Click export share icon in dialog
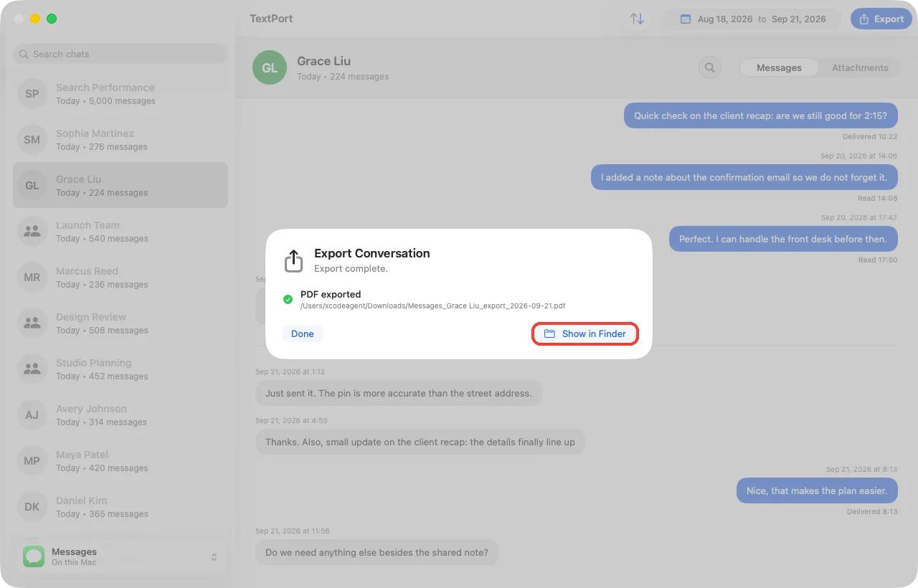 (x=293, y=260)
